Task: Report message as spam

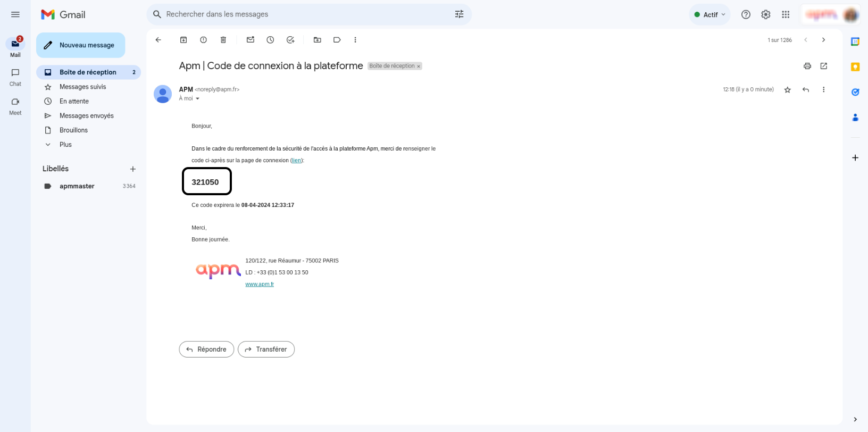Action: (203, 40)
